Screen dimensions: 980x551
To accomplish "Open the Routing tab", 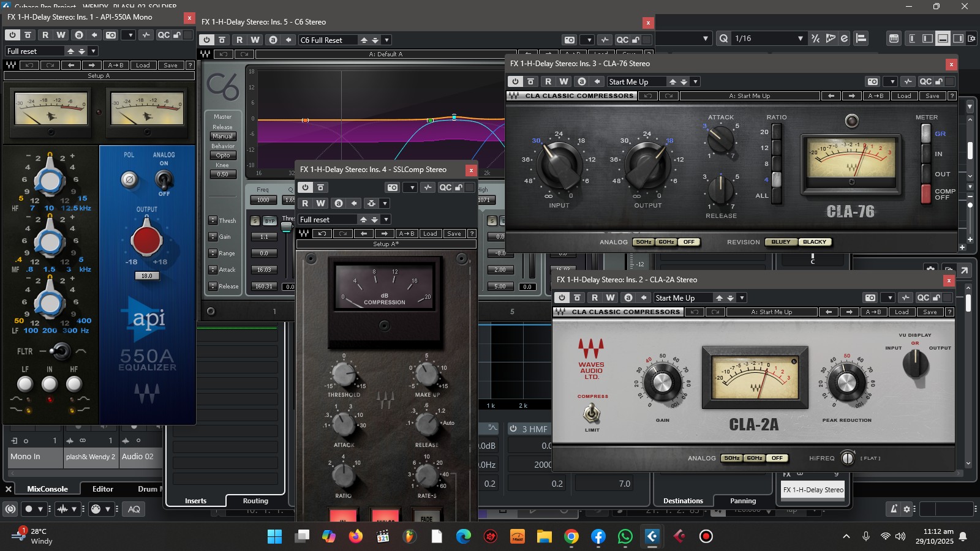I will [255, 501].
